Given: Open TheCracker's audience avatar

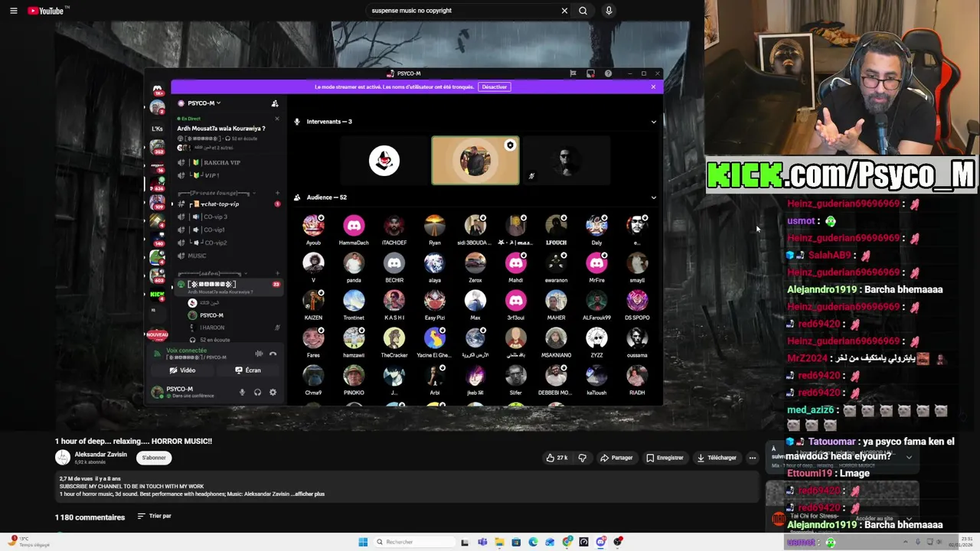Looking at the screenshot, I should pyautogui.click(x=394, y=337).
